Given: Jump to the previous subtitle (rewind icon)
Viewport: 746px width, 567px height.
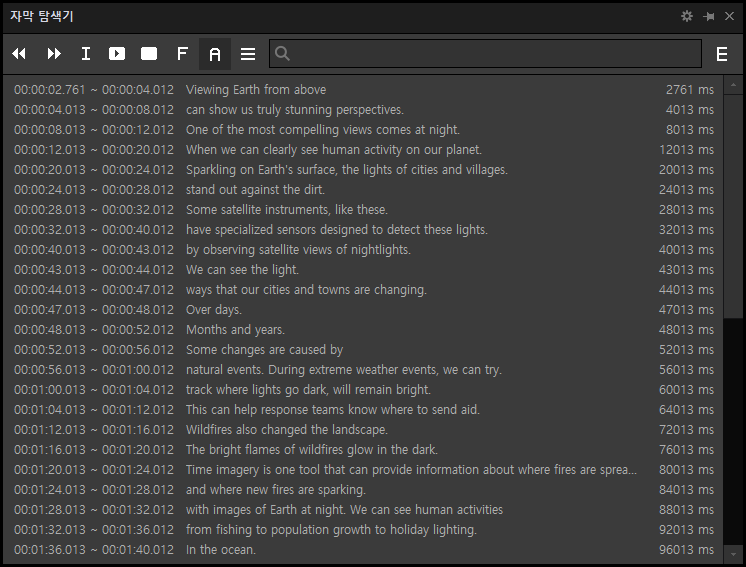Looking at the screenshot, I should [19, 54].
